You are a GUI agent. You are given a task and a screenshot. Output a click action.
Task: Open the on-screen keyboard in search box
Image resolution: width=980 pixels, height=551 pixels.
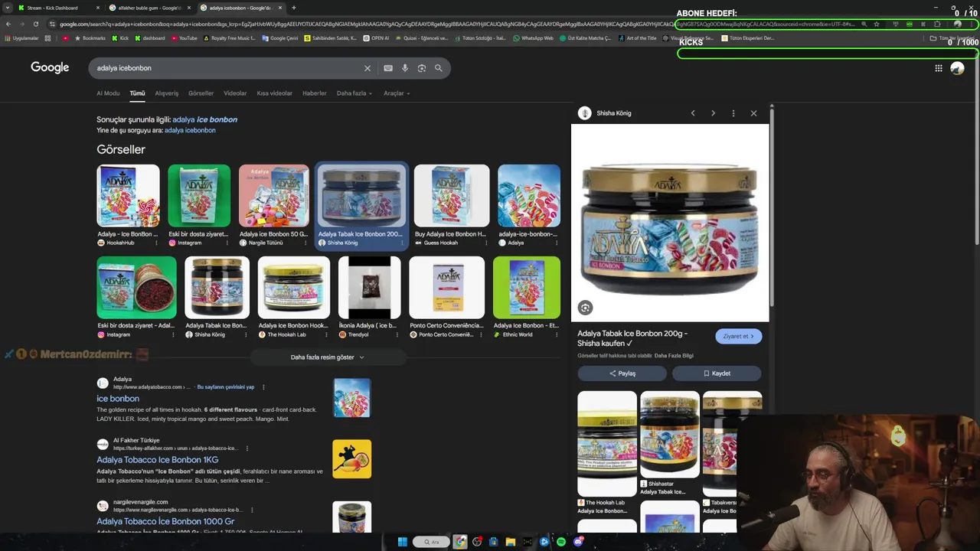pyautogui.click(x=388, y=68)
